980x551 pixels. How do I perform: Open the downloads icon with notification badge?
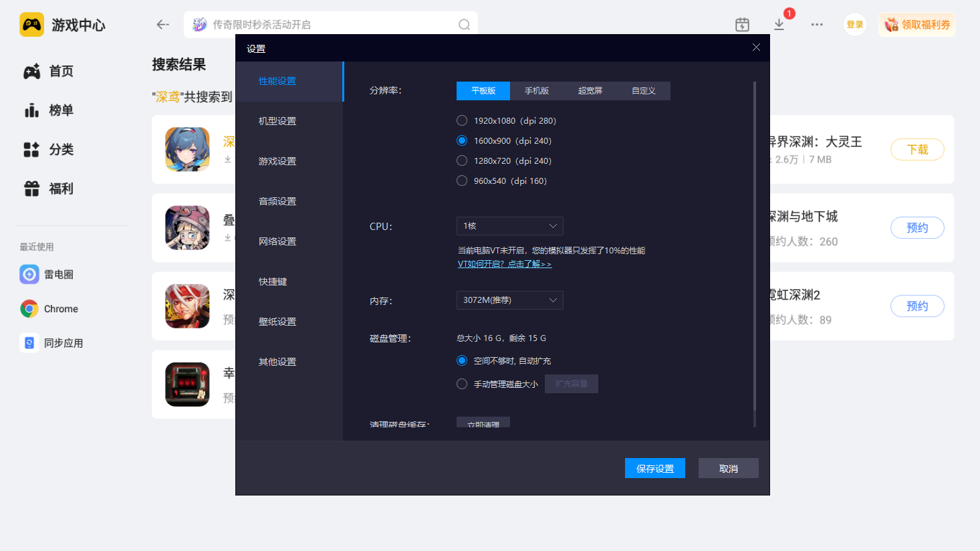coord(779,25)
